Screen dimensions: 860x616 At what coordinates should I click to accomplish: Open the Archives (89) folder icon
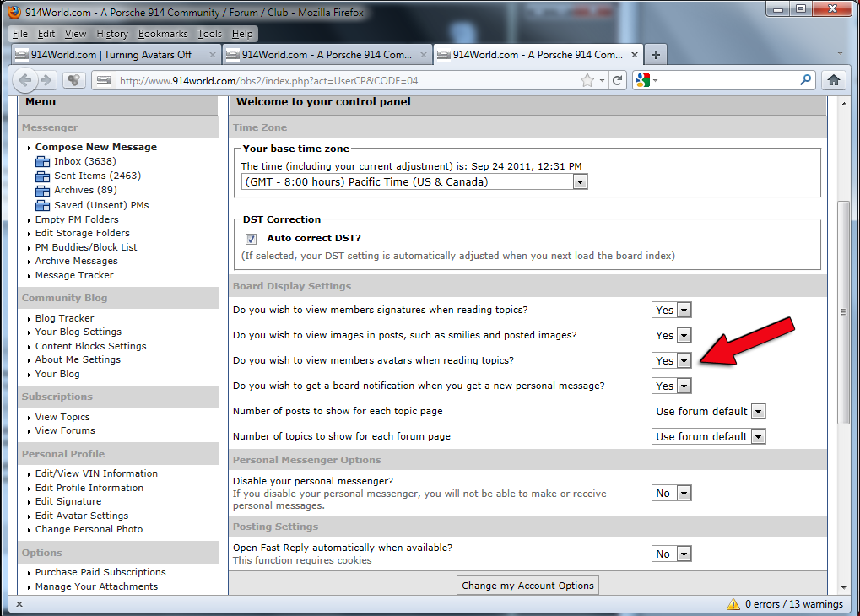click(42, 191)
